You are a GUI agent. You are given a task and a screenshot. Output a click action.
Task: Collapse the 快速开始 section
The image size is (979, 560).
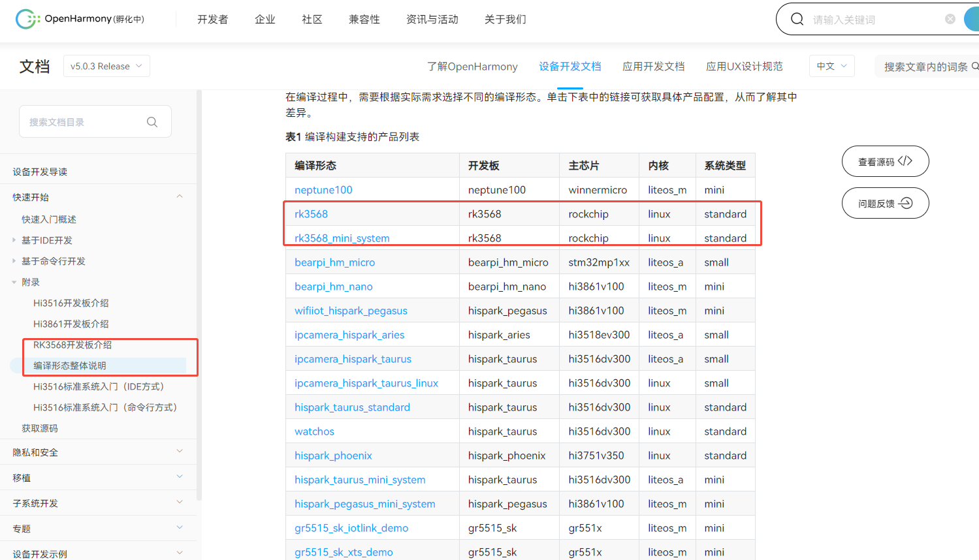click(180, 196)
